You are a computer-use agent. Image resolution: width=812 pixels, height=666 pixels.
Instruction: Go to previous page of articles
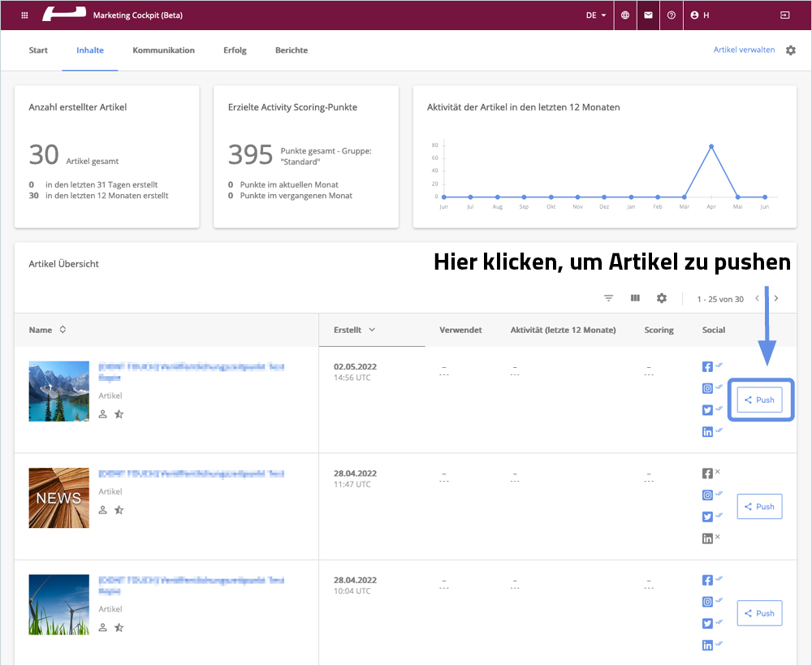click(x=757, y=298)
